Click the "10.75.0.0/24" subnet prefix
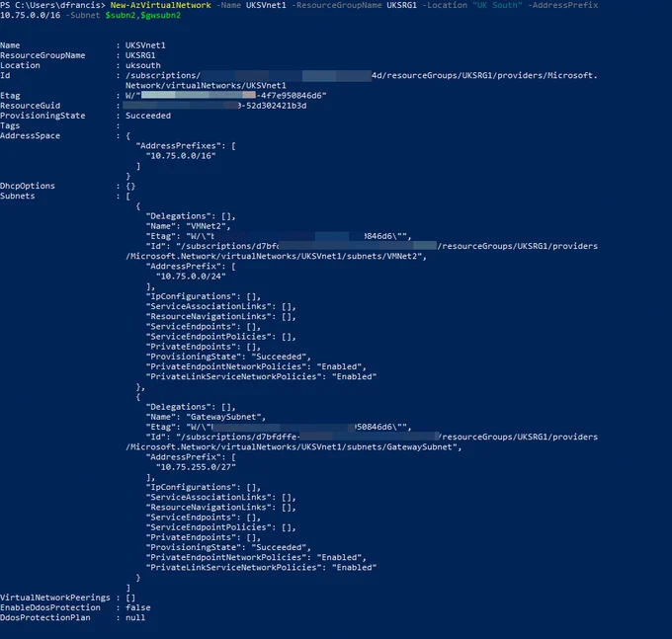The height and width of the screenshot is (639, 672). 191,277
